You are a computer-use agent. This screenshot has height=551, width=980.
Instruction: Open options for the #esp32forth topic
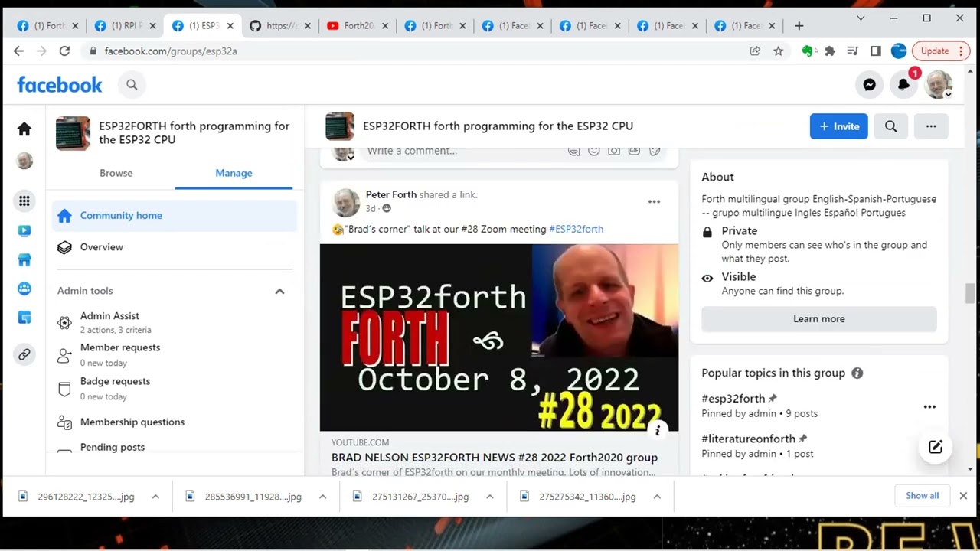tap(929, 407)
